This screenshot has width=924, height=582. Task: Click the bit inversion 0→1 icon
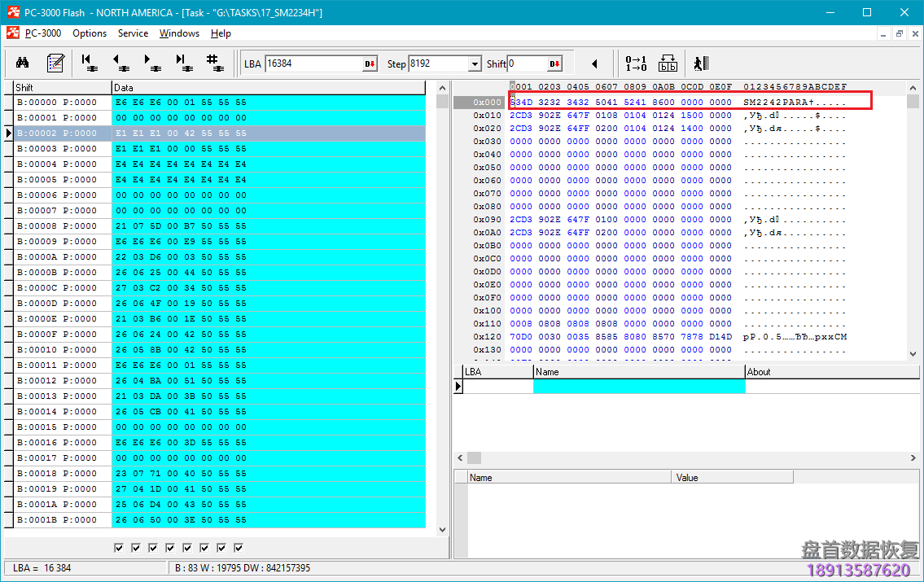pos(636,63)
